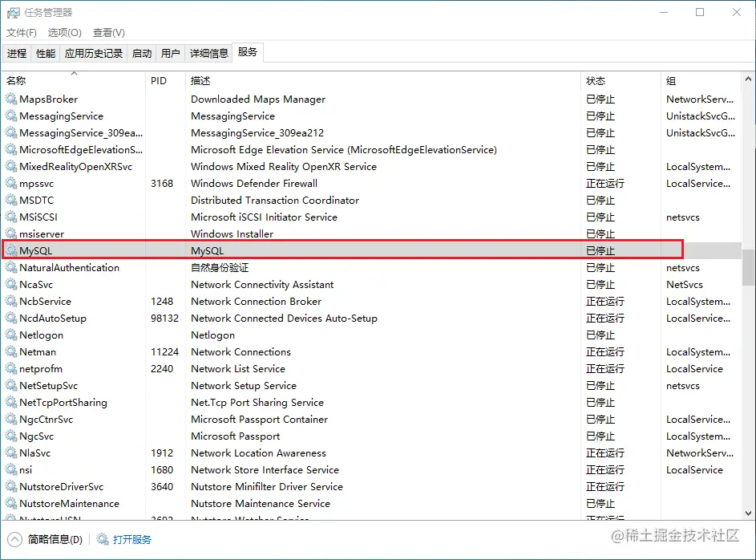Click the gear icon beside NetTcpPortSharing

[x=11, y=402]
